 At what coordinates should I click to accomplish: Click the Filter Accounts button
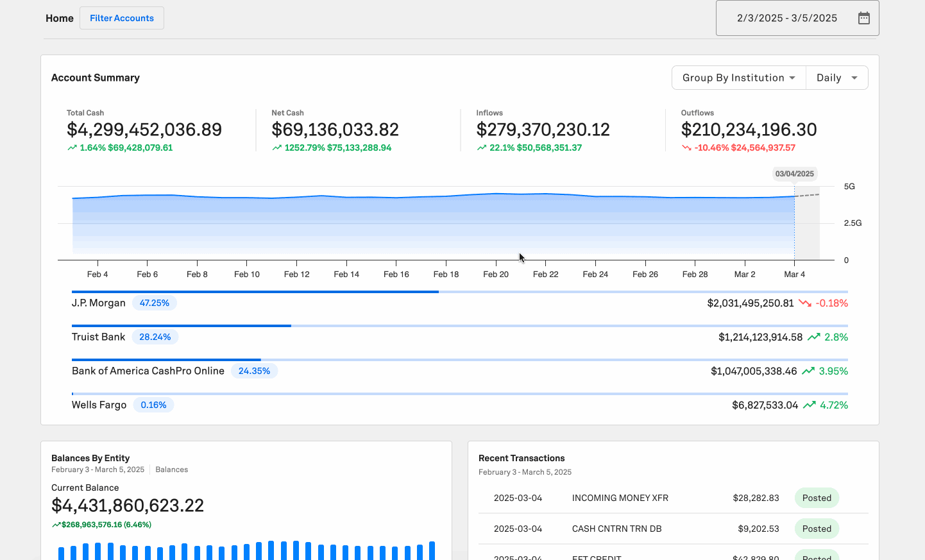point(121,17)
